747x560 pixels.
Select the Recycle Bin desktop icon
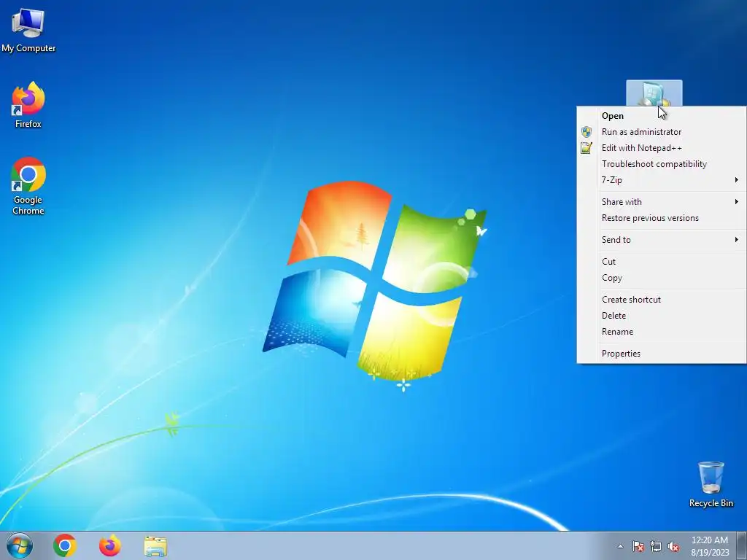click(711, 484)
